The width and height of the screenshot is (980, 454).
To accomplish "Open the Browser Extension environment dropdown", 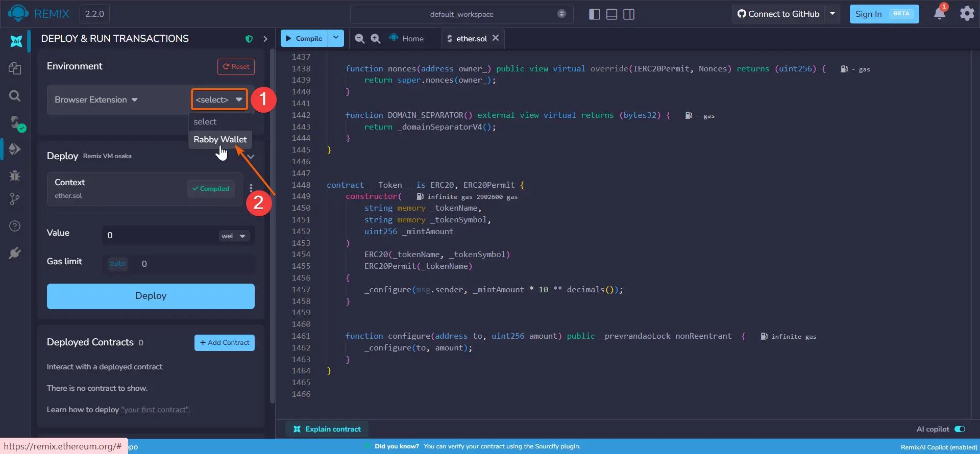I will 96,99.
